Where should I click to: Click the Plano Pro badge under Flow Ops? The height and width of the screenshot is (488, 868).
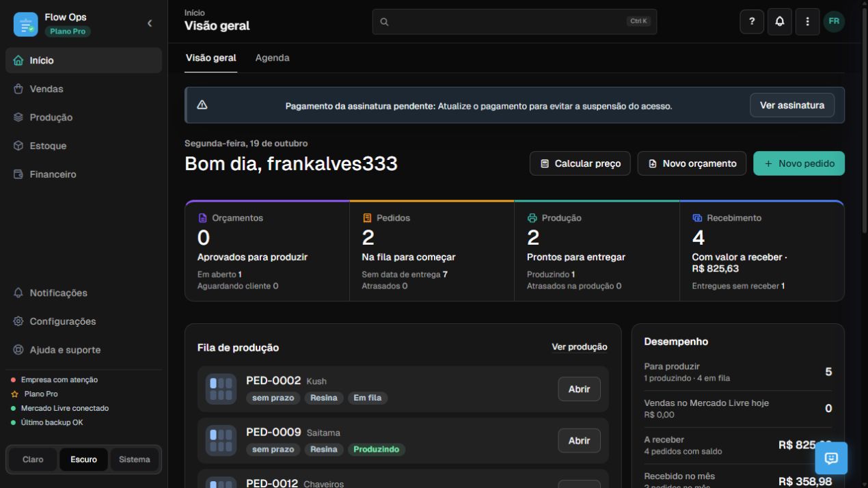68,31
